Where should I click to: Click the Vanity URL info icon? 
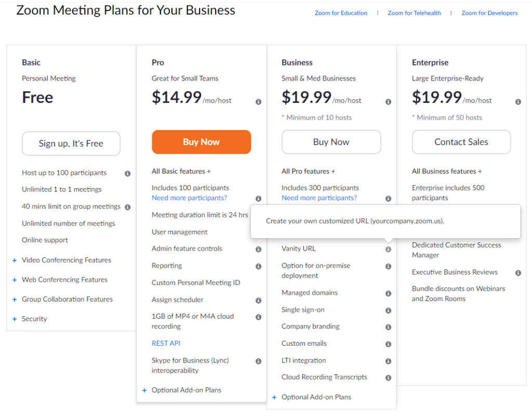[x=389, y=249]
